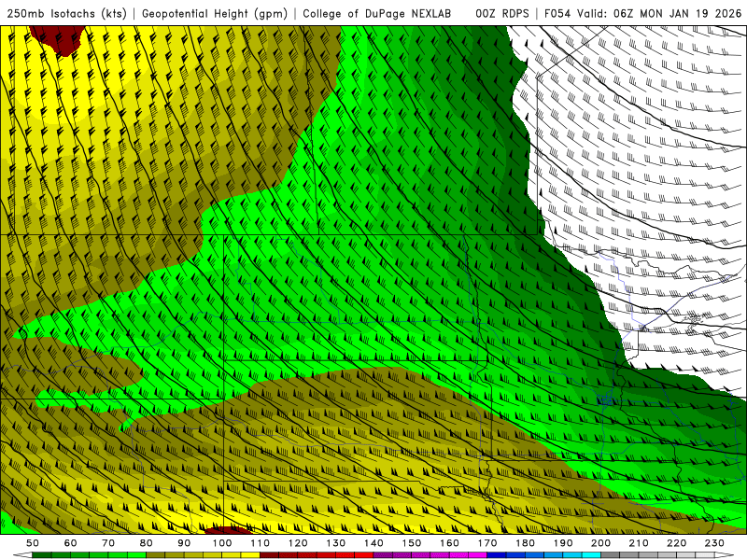The height and width of the screenshot is (560, 747).
Task: Click the 80 knot colorbar label
Action: [147, 543]
